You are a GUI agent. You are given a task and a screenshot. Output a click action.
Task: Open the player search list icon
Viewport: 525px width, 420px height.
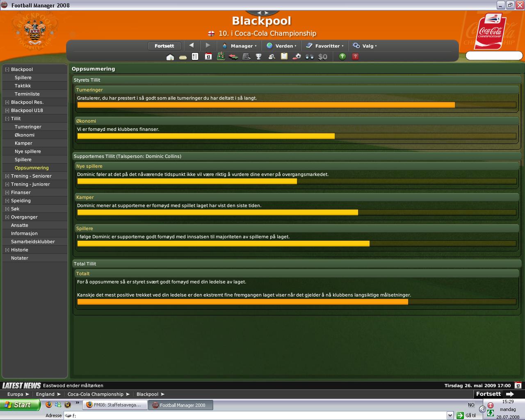click(247, 57)
